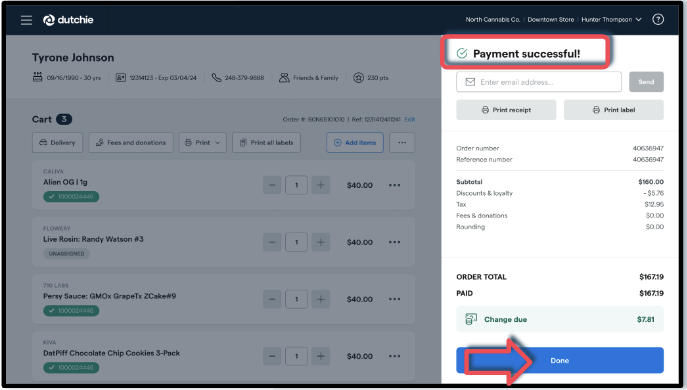Click the loyalty points badge icon
The height and width of the screenshot is (390, 687).
tap(358, 78)
